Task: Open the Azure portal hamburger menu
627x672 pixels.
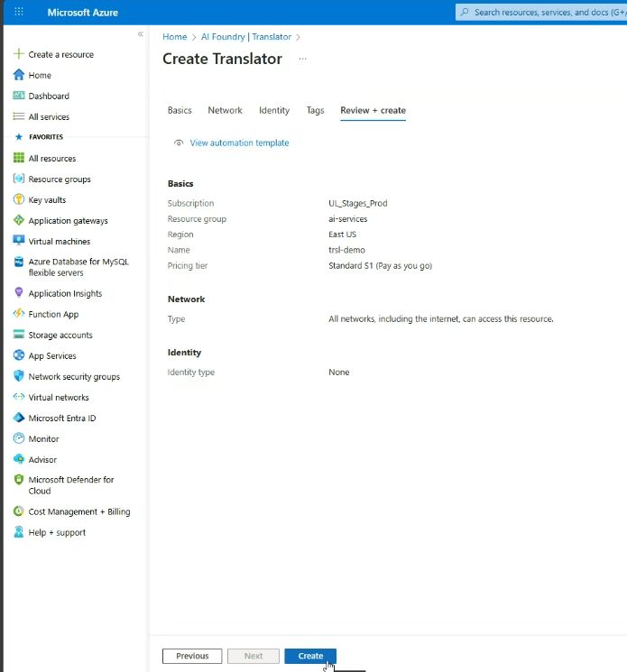Action: coord(20,13)
